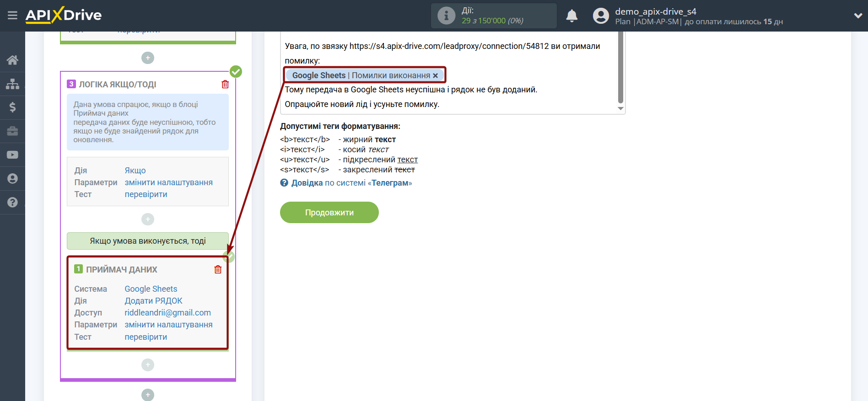
Task: Click the riddleandrii@gmail.com access link
Action: point(167,313)
